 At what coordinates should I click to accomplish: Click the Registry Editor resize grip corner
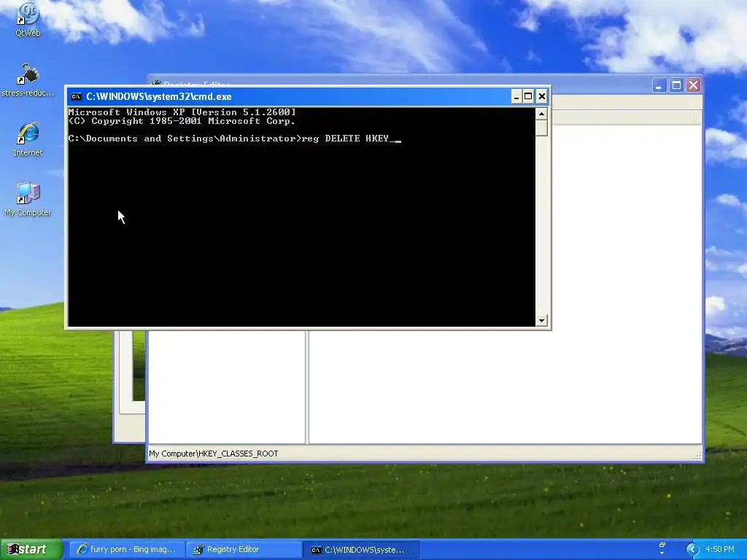click(x=698, y=456)
